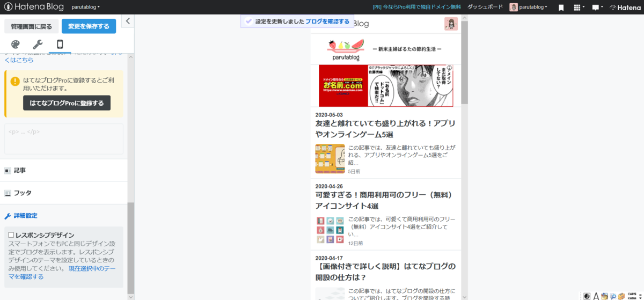
Task: Open the design theme palette tab
Action: (15, 45)
